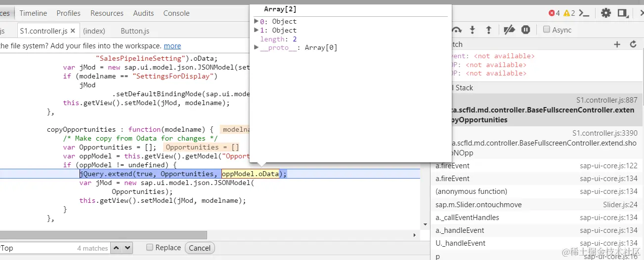Click the step into function arrow
The height and width of the screenshot is (260, 644).
pyautogui.click(x=472, y=30)
